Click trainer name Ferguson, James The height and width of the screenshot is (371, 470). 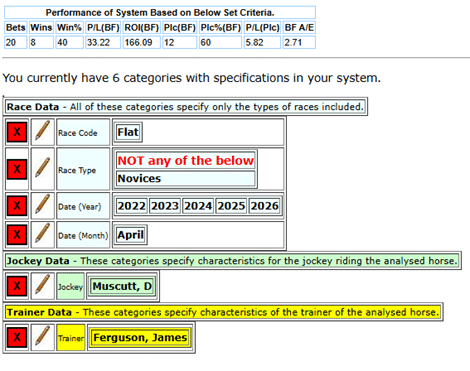pos(140,338)
